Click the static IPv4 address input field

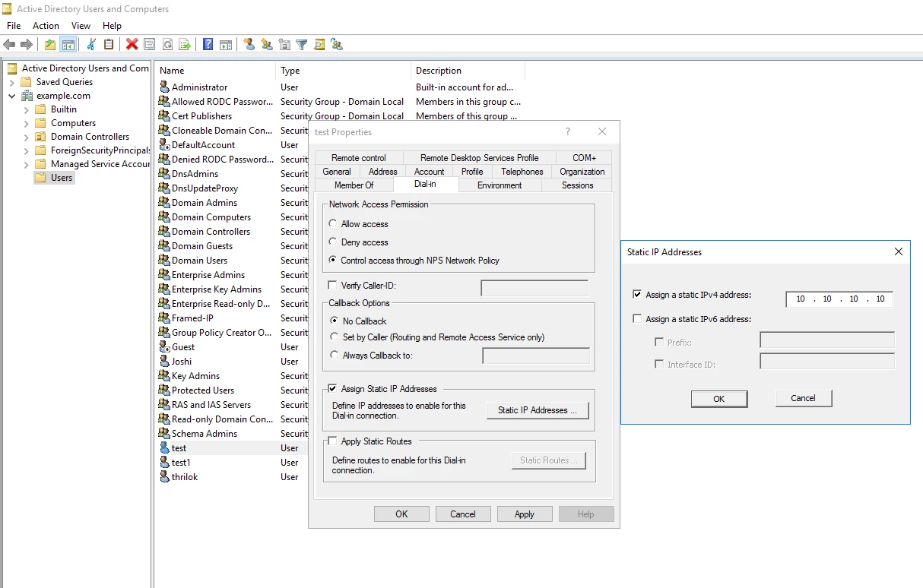839,299
